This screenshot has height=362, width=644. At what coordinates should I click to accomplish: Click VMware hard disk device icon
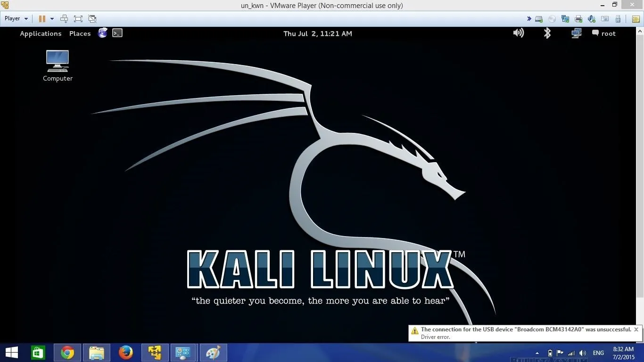[x=539, y=19]
